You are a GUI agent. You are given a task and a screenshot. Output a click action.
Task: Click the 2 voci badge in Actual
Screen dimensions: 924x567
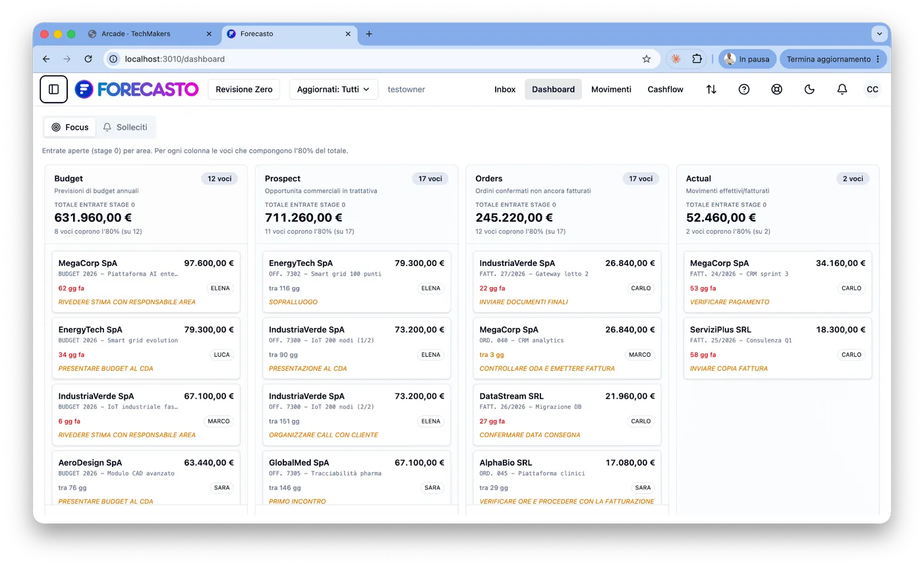853,178
